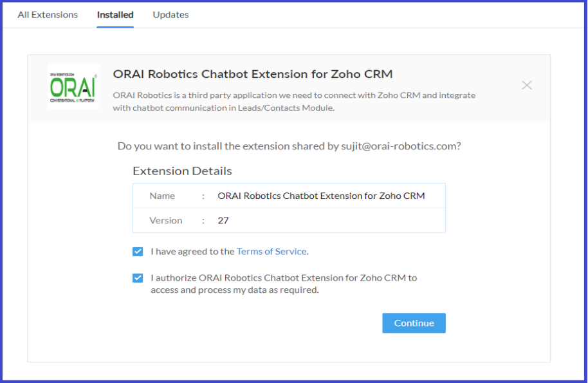Click the 'I authorize ORAI Robotics' label text
The width and height of the screenshot is (588, 383).
pyautogui.click(x=284, y=284)
